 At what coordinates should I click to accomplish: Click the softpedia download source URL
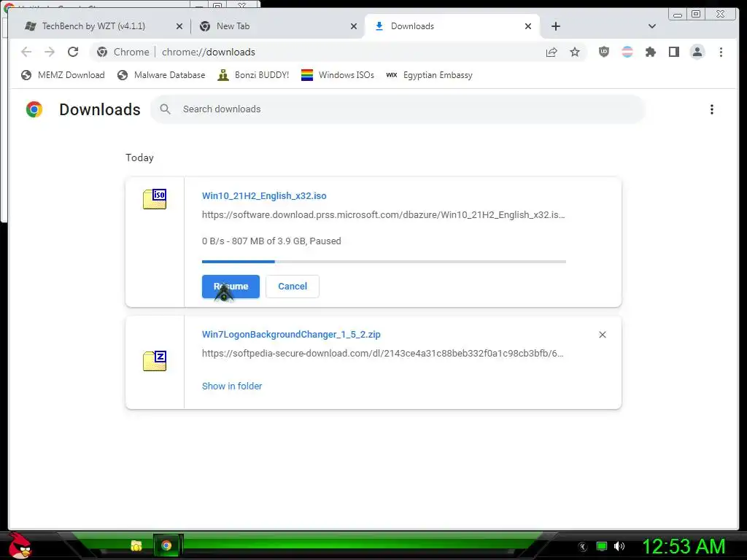[x=382, y=354]
